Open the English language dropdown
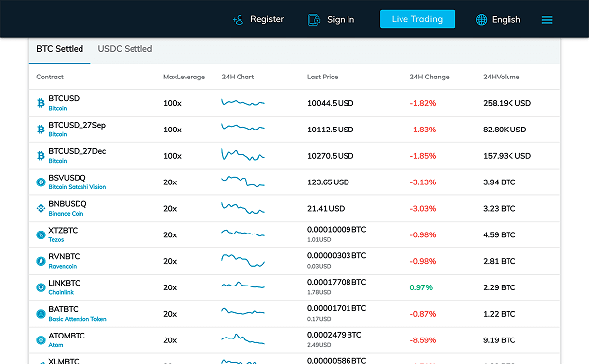The height and width of the screenshot is (364, 589). coord(506,20)
